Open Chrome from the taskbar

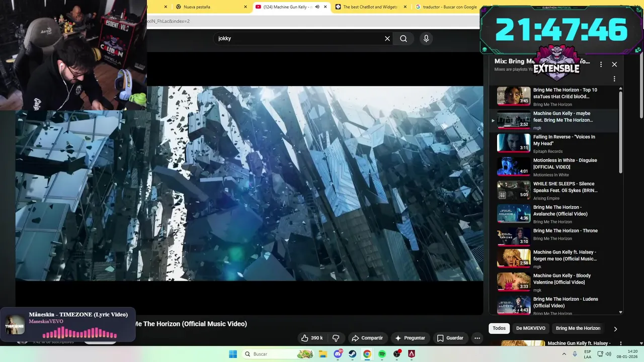367,354
